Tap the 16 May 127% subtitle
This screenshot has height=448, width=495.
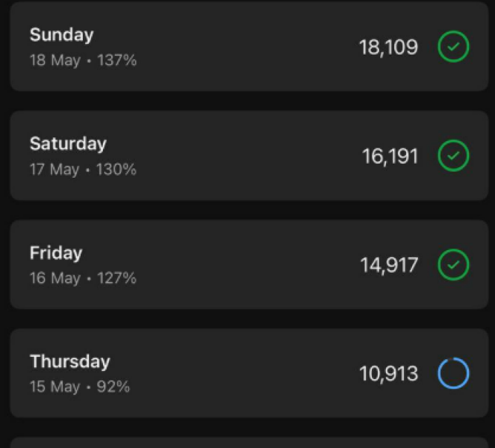tap(83, 279)
